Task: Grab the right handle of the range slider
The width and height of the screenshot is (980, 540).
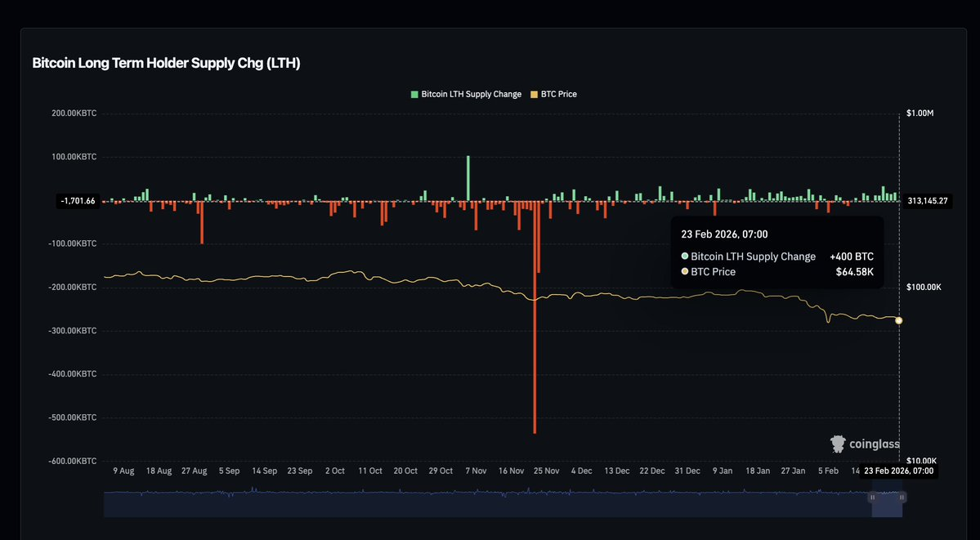Action: tap(902, 497)
